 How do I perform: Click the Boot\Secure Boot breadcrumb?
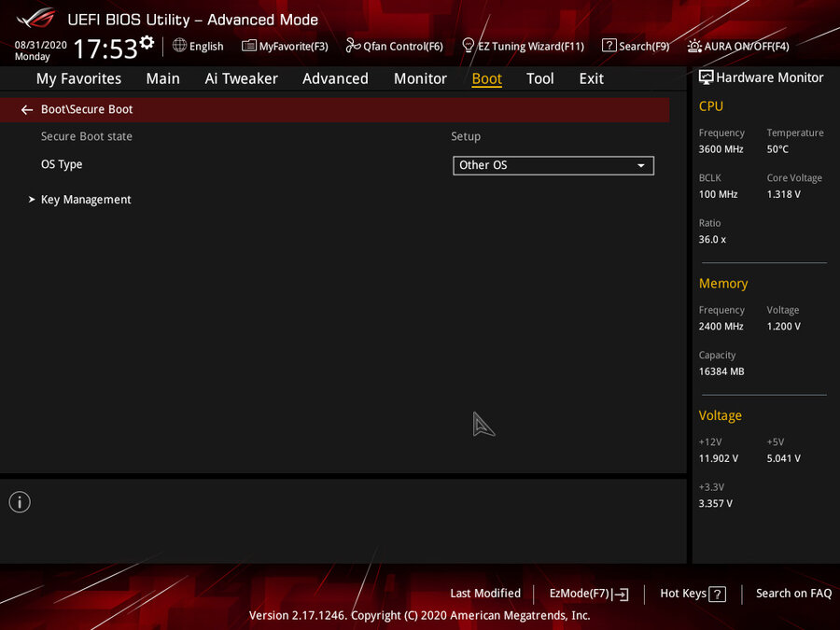(87, 109)
